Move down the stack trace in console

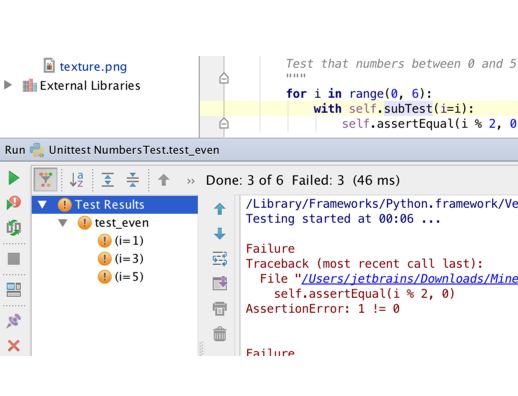coord(220,234)
